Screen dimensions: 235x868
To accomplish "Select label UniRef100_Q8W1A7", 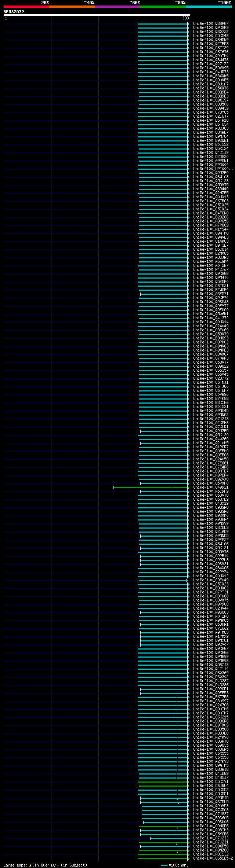I will 211,84.
